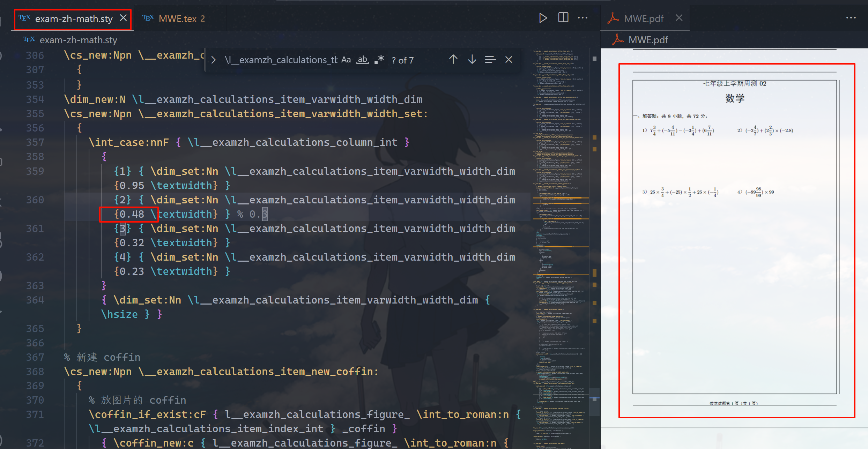Click \dim_new:N on line 354
This screenshot has width=868, height=449.
pos(95,99)
